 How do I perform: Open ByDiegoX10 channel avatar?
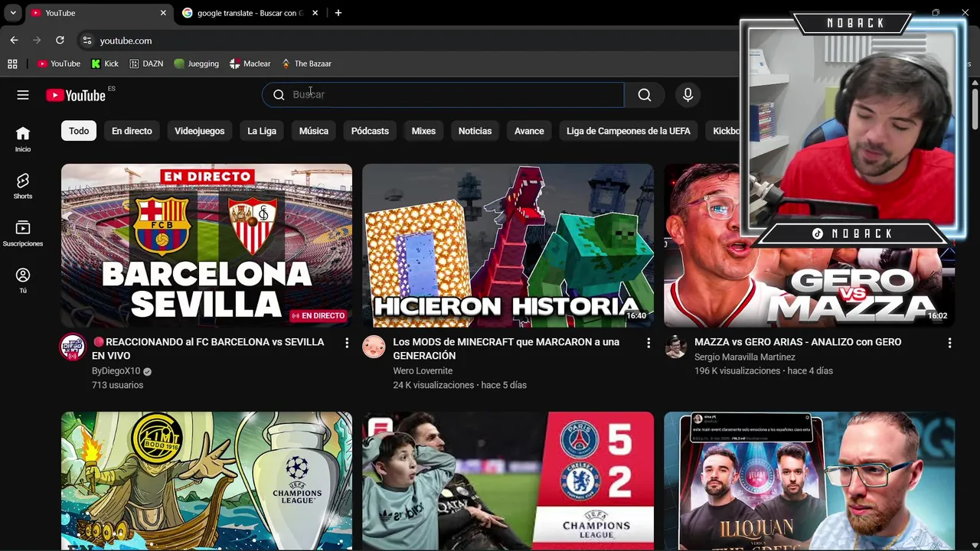[x=73, y=347]
